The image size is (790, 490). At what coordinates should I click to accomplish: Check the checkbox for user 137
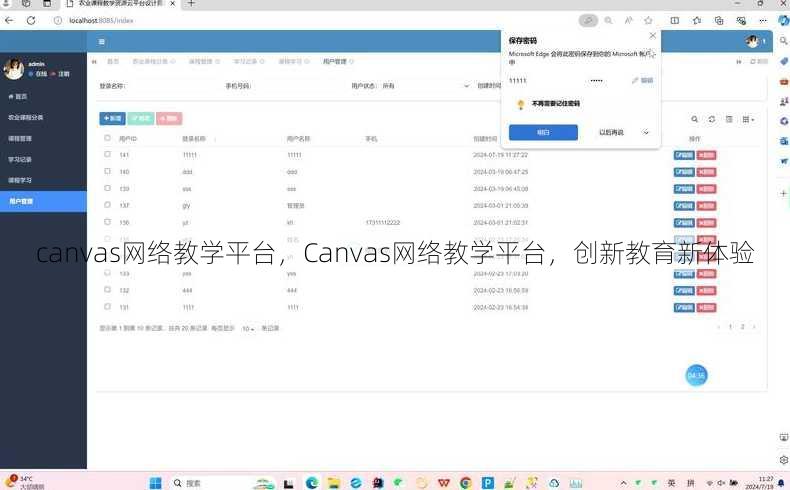coord(107,205)
